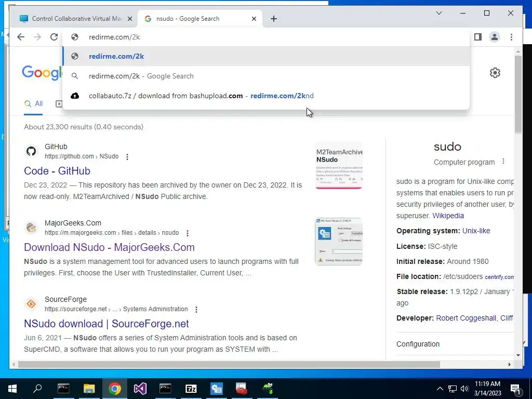
Task: Open NSudo download SourceForge.net result
Action: (106, 323)
